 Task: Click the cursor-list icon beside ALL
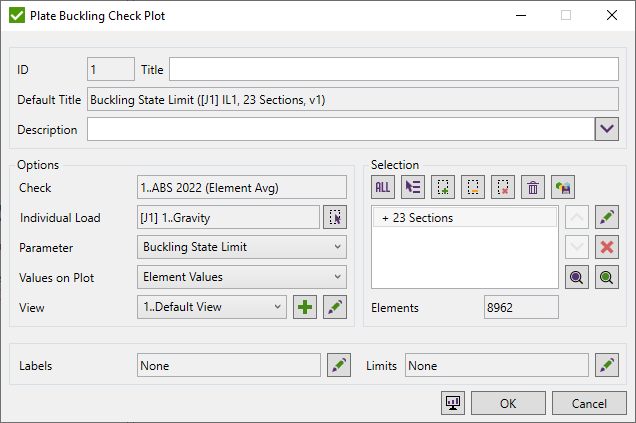(x=412, y=187)
